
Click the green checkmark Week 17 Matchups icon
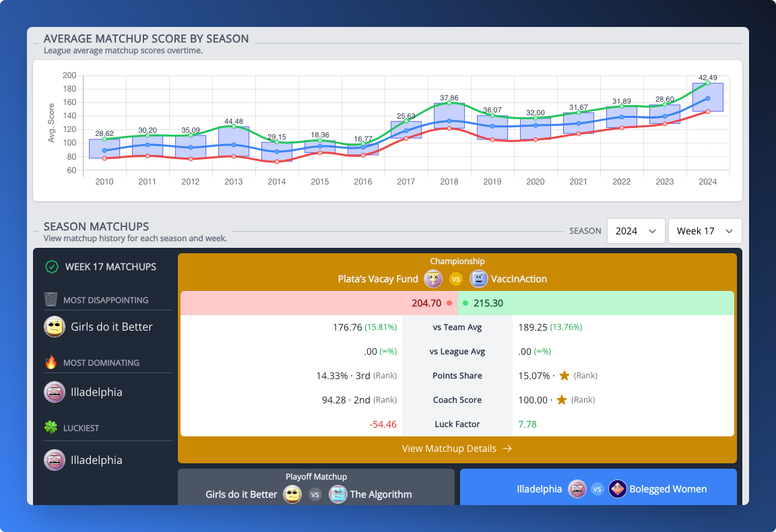point(52,267)
